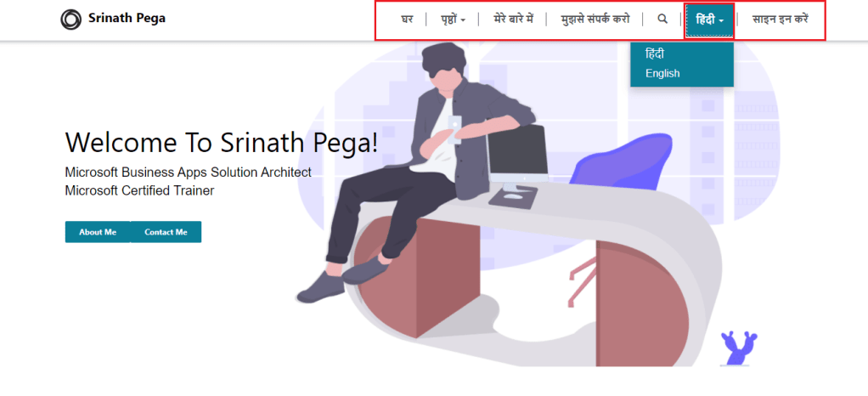Viewport: 868px width, 396px height.
Task: Click the circular Srinath Pega logo icon
Action: point(70,20)
